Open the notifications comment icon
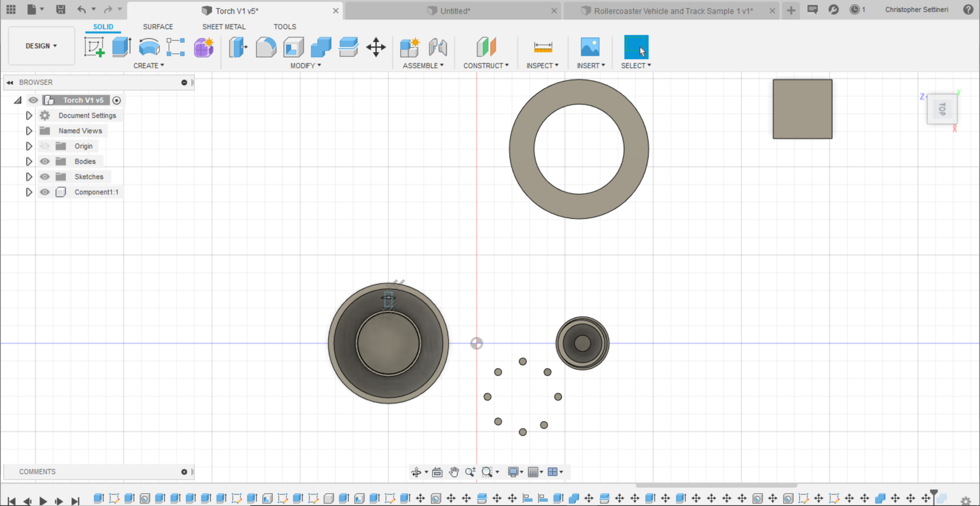The image size is (980, 506). pos(812,9)
